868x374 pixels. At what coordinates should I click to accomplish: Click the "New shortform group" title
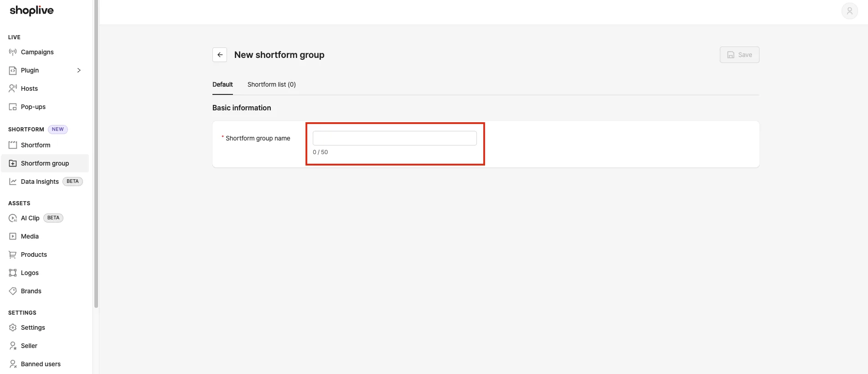tap(279, 55)
